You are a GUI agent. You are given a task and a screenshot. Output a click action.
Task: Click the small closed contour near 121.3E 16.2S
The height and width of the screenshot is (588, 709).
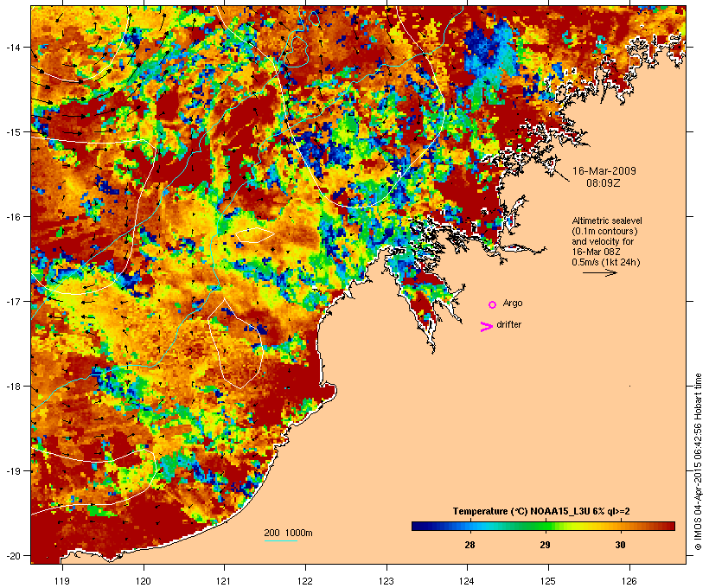click(254, 235)
